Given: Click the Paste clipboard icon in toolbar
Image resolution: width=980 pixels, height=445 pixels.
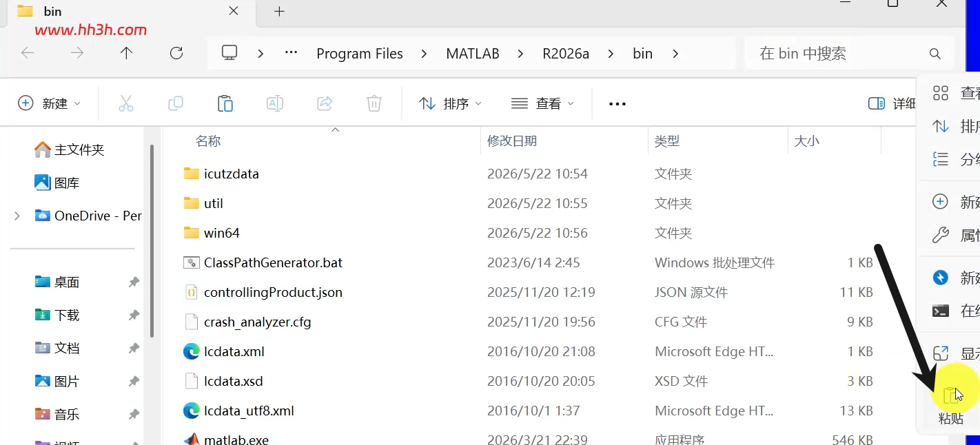Looking at the screenshot, I should click(225, 103).
